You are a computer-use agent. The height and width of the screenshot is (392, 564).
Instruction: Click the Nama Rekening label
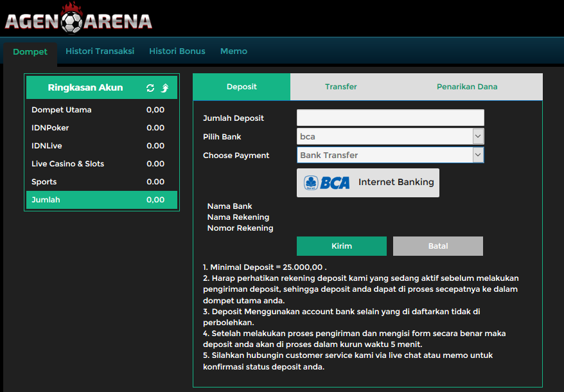pos(238,217)
